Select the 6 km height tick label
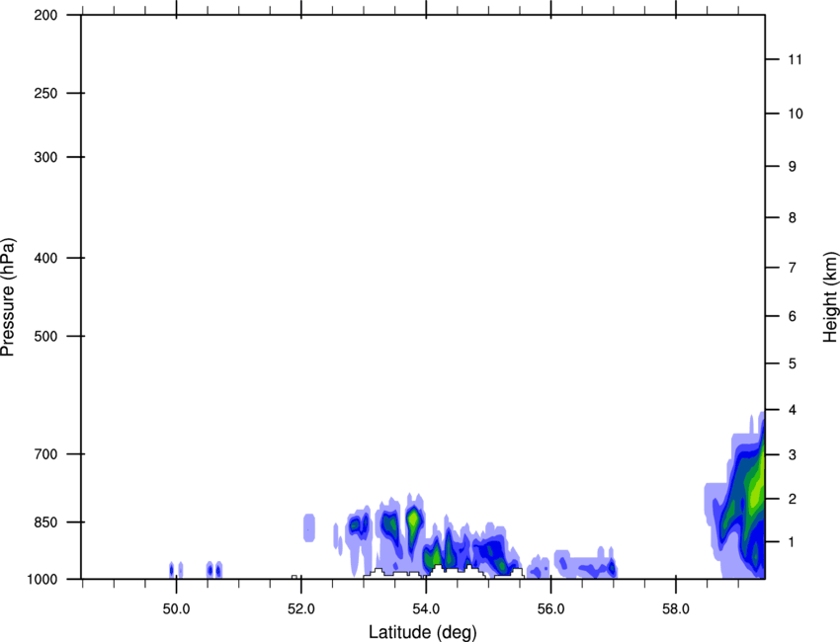840x642 pixels. [791, 317]
